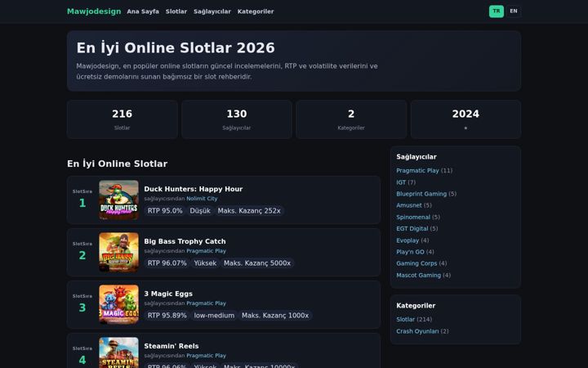Click the Yüksek badge for Big Bass
Screen dimensions: 588x368
point(205,263)
